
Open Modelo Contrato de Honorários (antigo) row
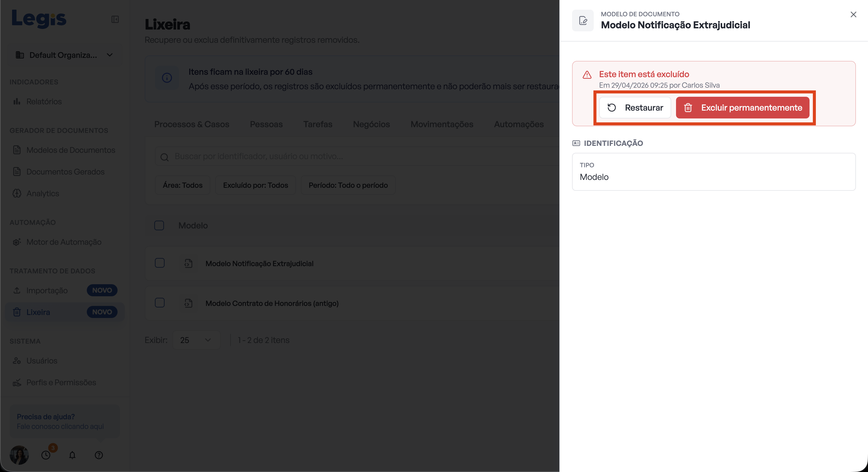point(352,303)
